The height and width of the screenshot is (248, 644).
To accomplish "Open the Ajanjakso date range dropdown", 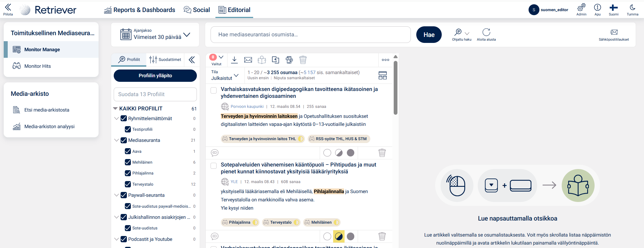I will point(155,35).
